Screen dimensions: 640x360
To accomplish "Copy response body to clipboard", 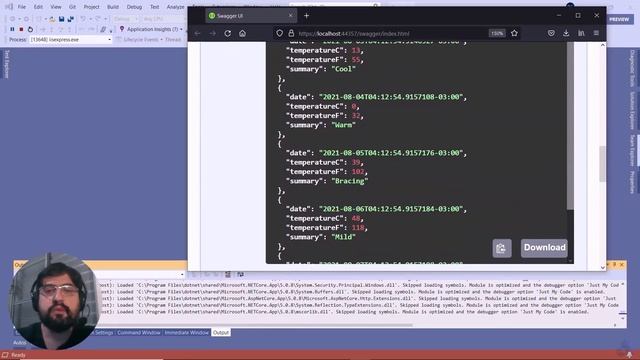I will pyautogui.click(x=502, y=248).
